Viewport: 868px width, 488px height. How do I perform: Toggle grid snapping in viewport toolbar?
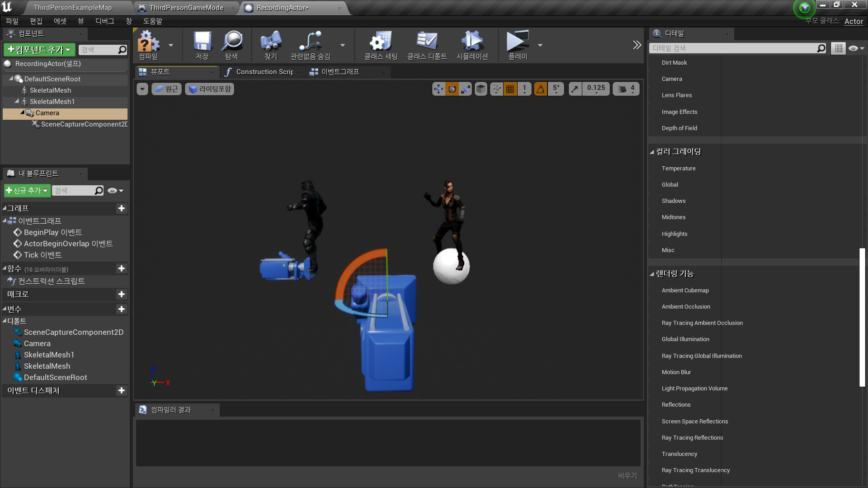point(510,89)
